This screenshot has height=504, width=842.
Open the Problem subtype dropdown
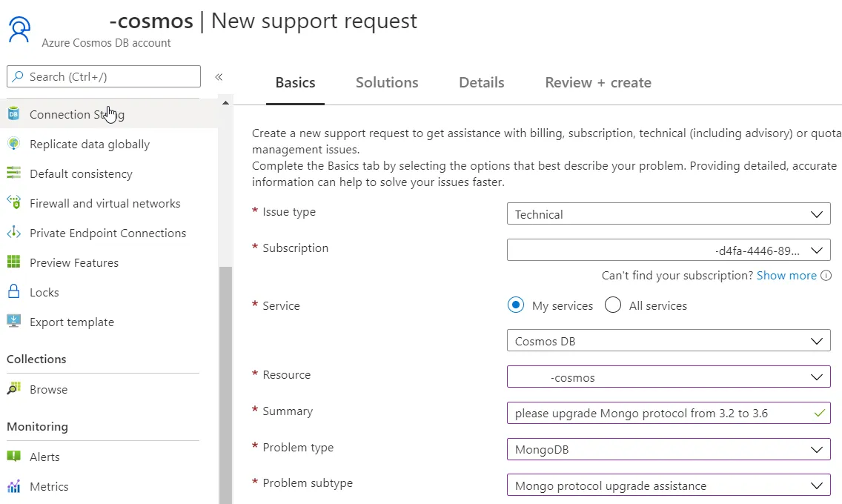click(668, 486)
